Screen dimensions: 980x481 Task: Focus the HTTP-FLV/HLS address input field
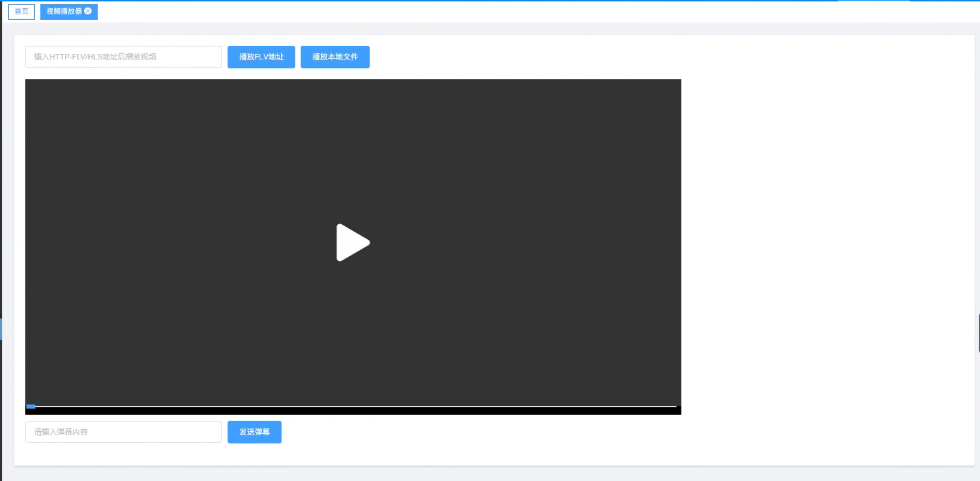(123, 57)
